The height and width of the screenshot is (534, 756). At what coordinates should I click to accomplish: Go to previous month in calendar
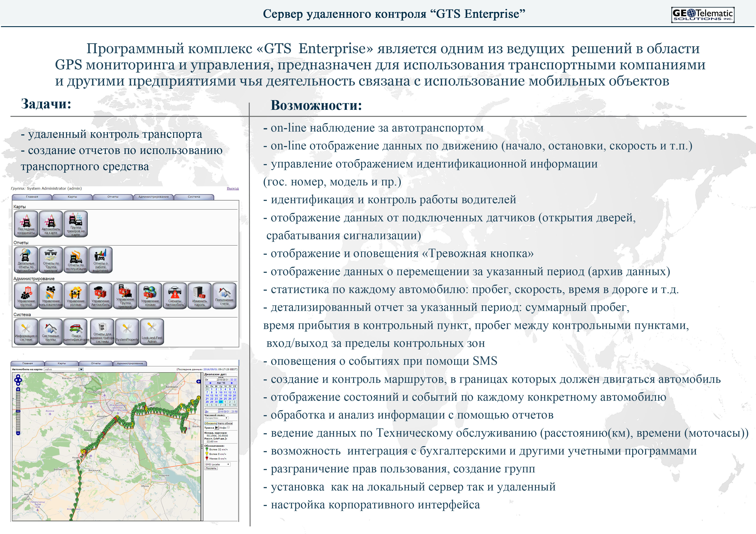pyautogui.click(x=210, y=383)
